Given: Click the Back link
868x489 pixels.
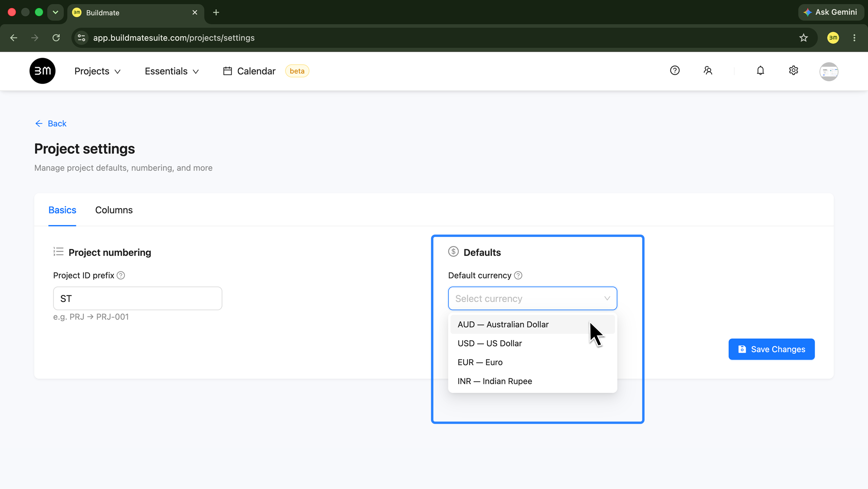Looking at the screenshot, I should coord(51,124).
